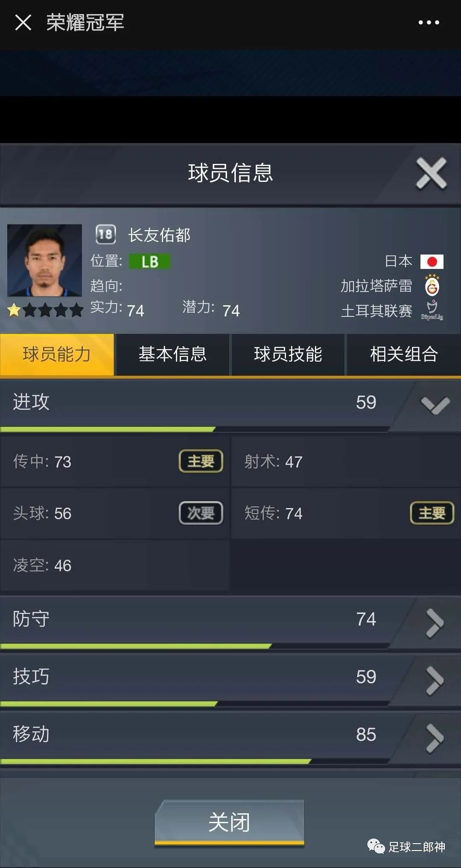The image size is (461, 868).
Task: Open the 相关组合 tab
Action: click(x=404, y=354)
